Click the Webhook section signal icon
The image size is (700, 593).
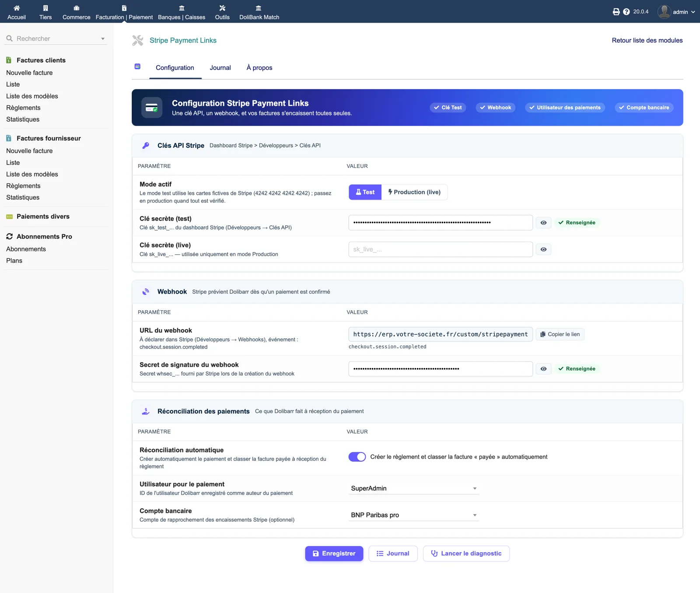[146, 291]
